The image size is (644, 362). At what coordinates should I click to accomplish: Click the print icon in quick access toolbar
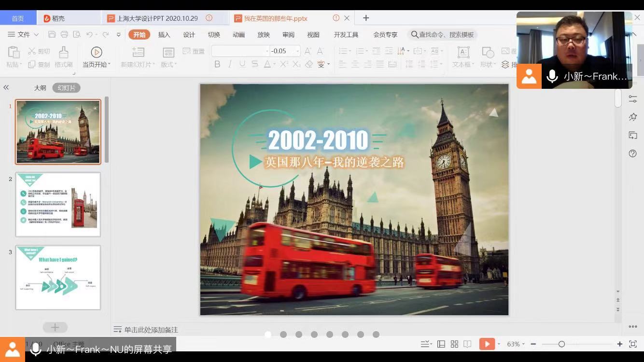(64, 35)
